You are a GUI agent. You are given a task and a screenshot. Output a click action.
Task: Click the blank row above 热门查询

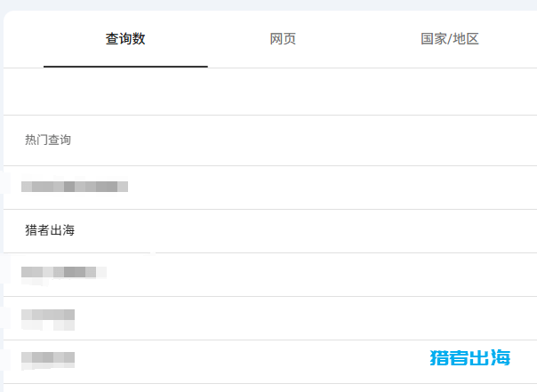pos(267,92)
